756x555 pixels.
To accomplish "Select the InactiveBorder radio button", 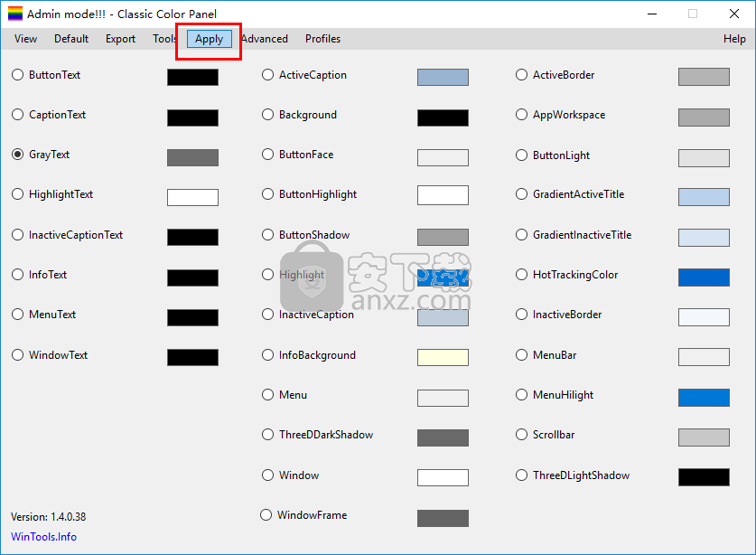I will tap(522, 315).
